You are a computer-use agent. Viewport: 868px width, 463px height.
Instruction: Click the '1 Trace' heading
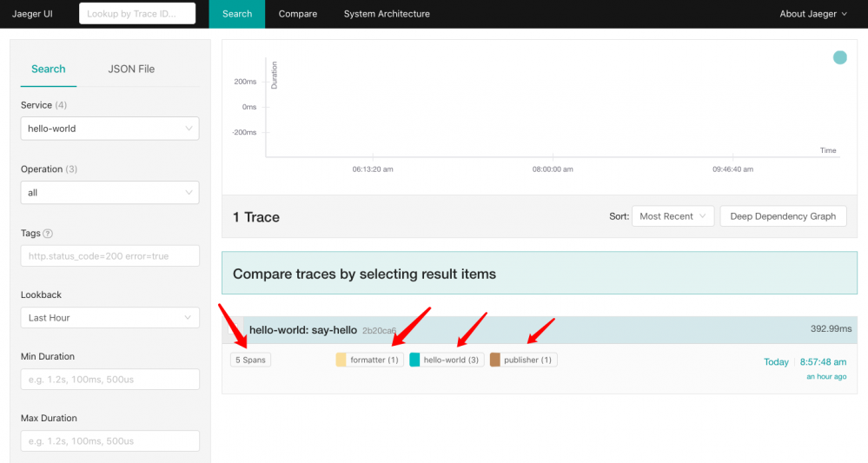click(255, 217)
